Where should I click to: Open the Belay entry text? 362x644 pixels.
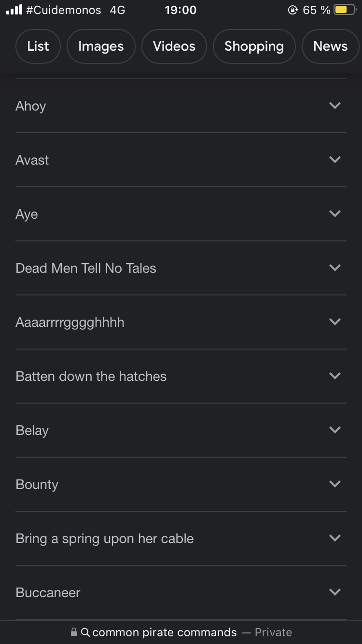[32, 430]
